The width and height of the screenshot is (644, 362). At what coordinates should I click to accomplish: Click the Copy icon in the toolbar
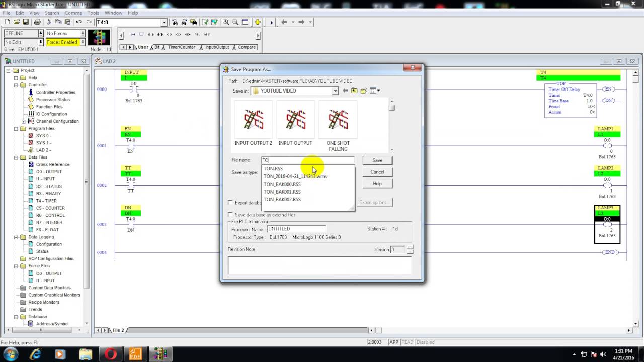58,22
